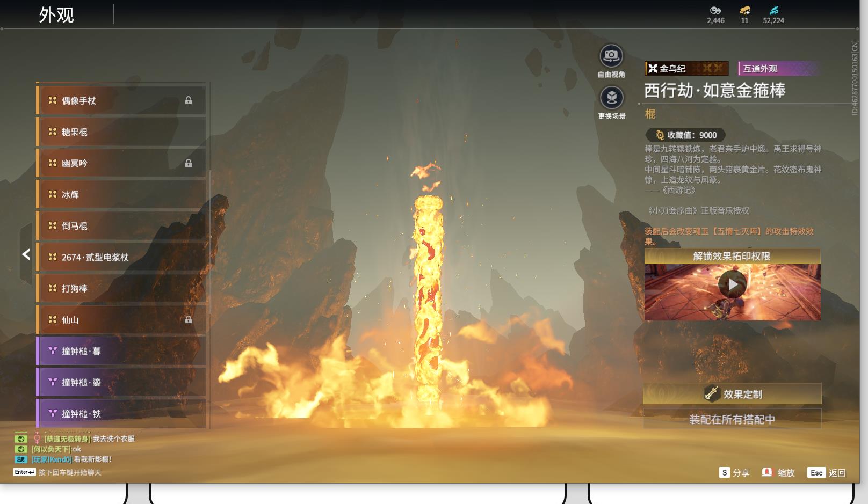Collapse the weapon list with left chevron
The height and width of the screenshot is (504, 868).
[x=26, y=254]
